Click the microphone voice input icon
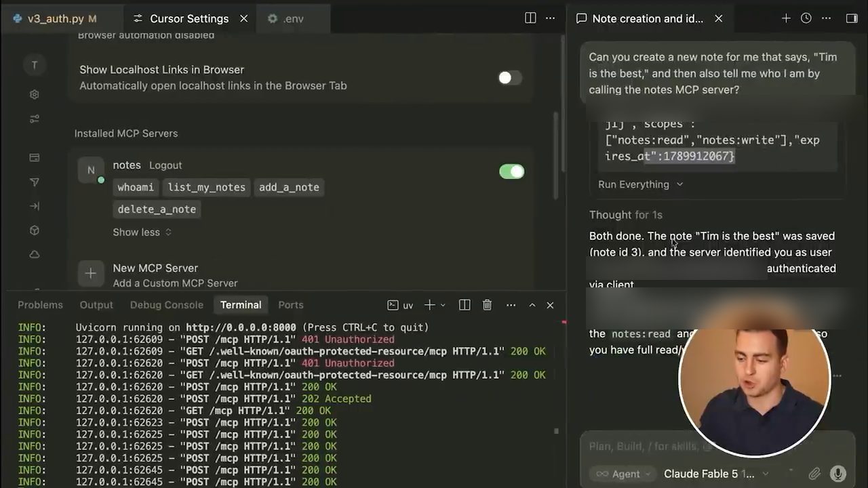This screenshot has width=868, height=488. click(x=837, y=474)
